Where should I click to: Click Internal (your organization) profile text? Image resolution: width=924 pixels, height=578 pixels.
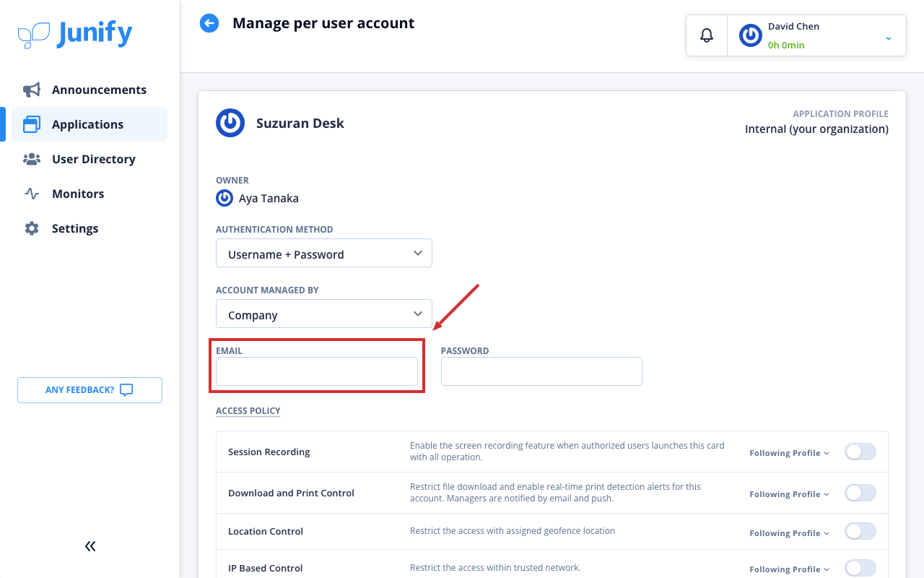click(816, 129)
